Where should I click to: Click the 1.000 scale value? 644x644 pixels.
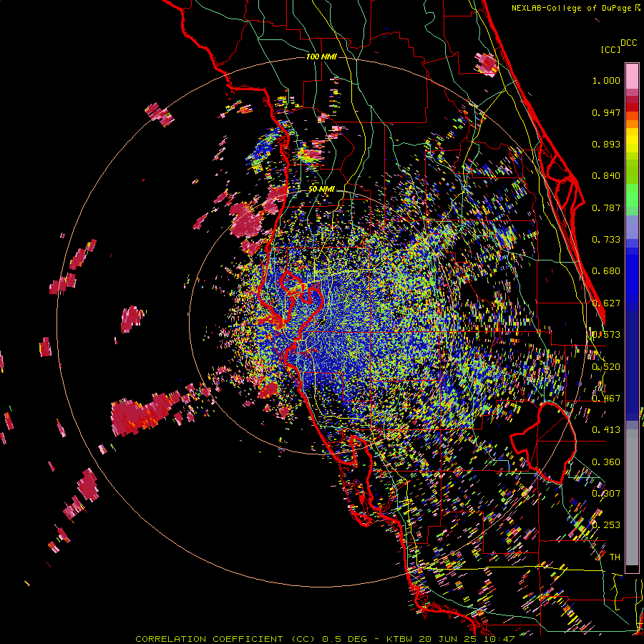pyautogui.click(x=606, y=80)
